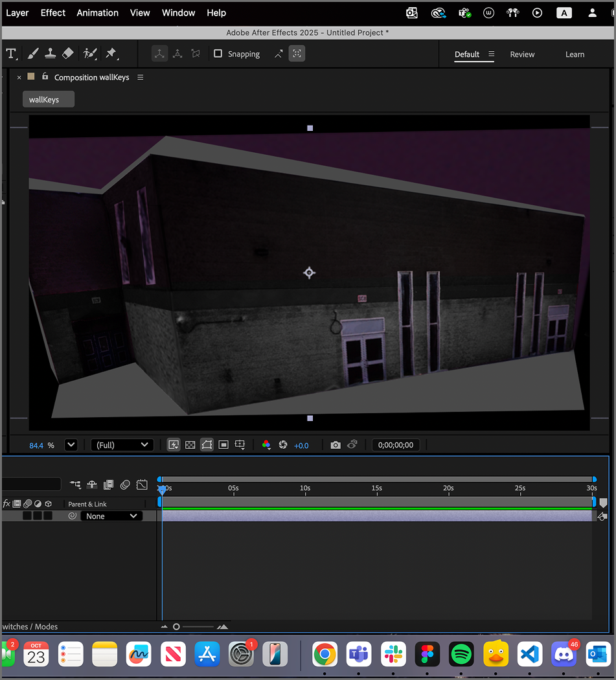Click the wallKeys composition name button
The height and width of the screenshot is (680, 616).
tap(48, 98)
